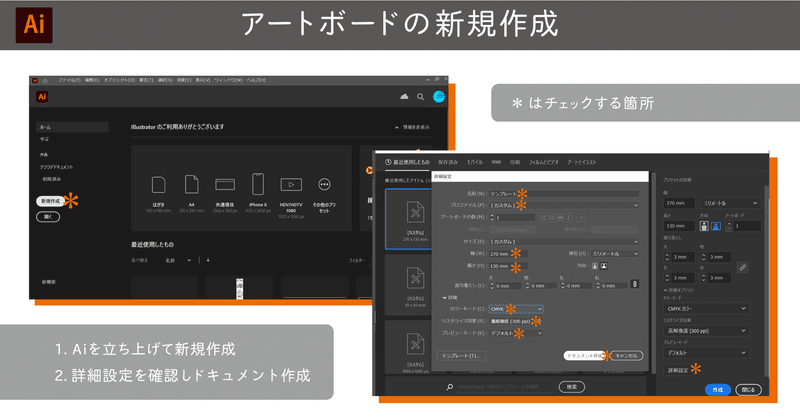Open the デフォルト preview dropdown in preset panel
This screenshot has height=419, width=800.
706,353
